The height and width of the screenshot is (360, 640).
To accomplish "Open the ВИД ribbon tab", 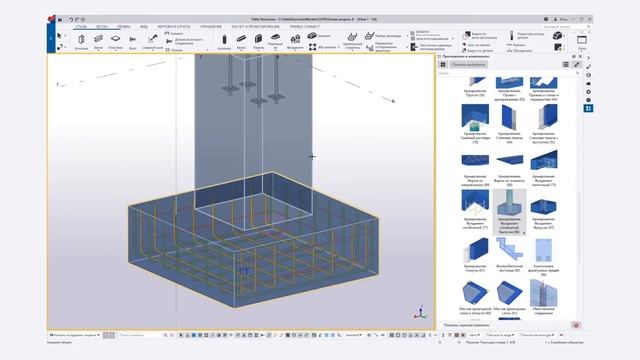I will click(144, 27).
